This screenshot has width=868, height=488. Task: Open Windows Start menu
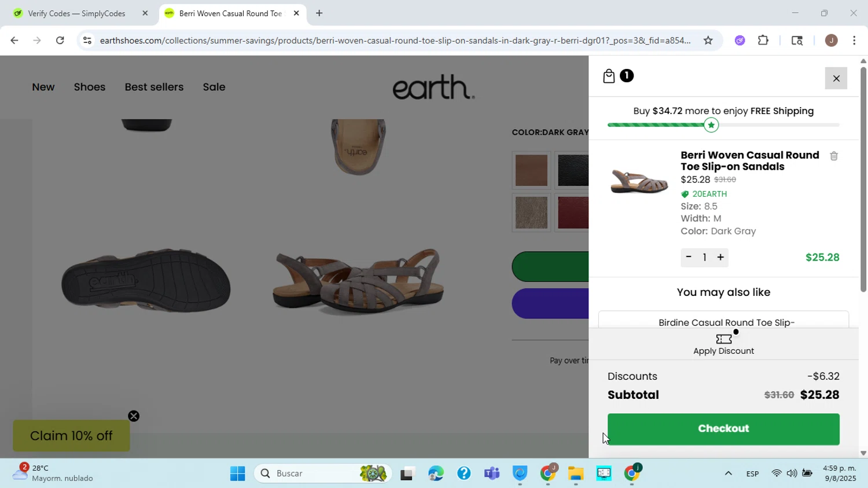237,474
